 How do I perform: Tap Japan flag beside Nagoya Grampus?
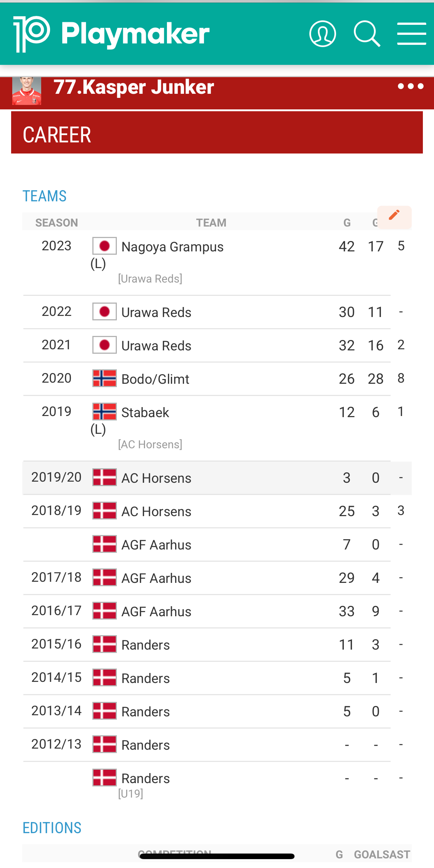104,246
